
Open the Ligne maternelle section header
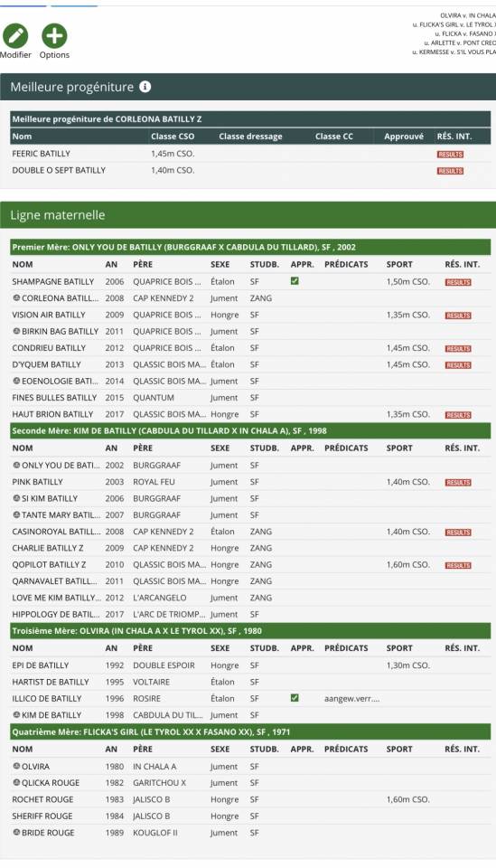(x=248, y=215)
